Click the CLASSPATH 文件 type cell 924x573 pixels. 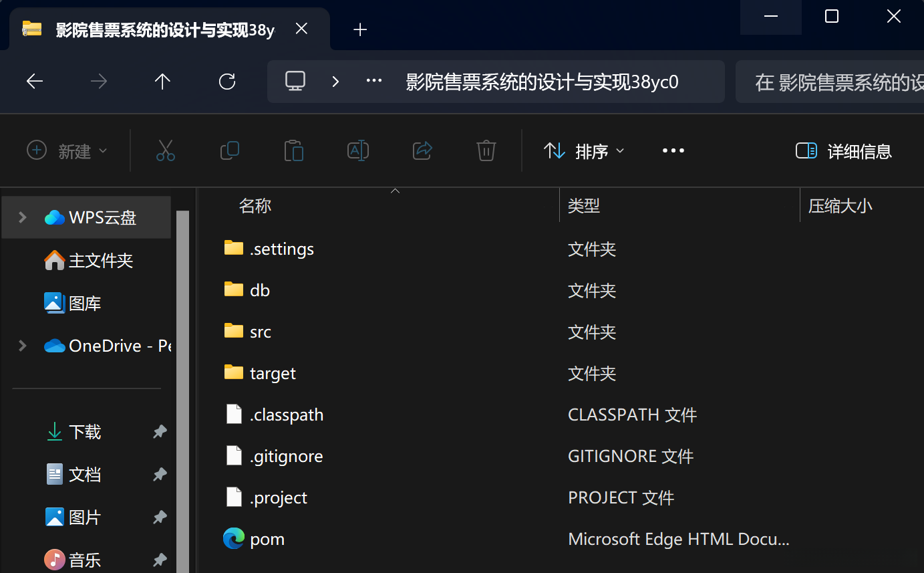633,415
